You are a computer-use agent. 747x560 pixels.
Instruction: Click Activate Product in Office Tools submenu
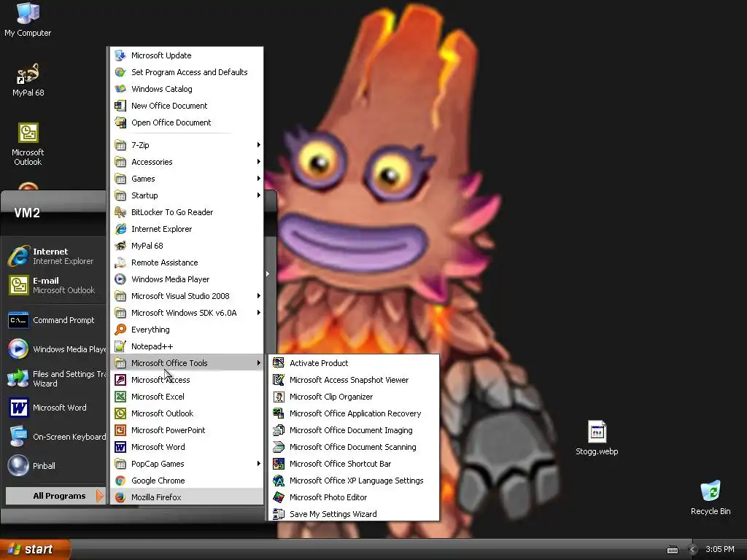(354, 363)
